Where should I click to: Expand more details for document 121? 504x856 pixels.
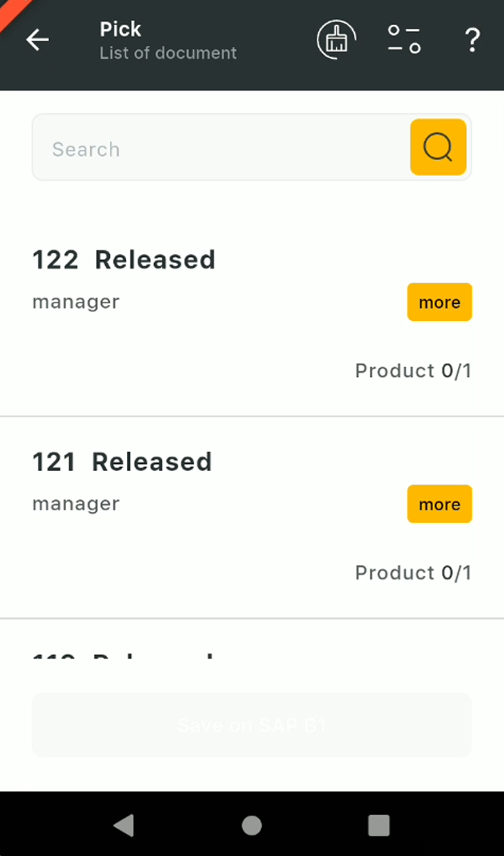pyautogui.click(x=439, y=504)
